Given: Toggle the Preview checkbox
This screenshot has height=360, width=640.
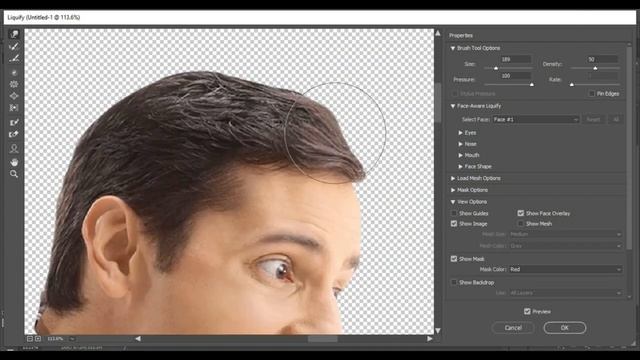Looking at the screenshot, I should click(x=527, y=311).
